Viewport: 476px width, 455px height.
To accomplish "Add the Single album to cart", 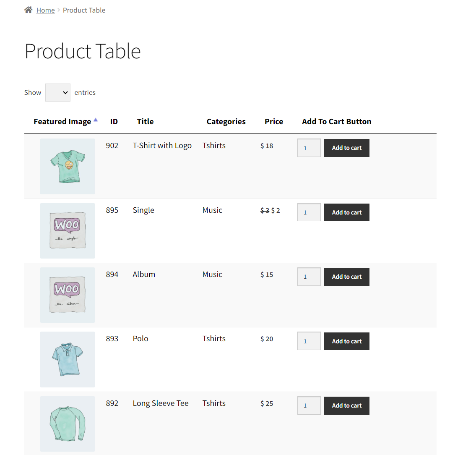I will (346, 212).
